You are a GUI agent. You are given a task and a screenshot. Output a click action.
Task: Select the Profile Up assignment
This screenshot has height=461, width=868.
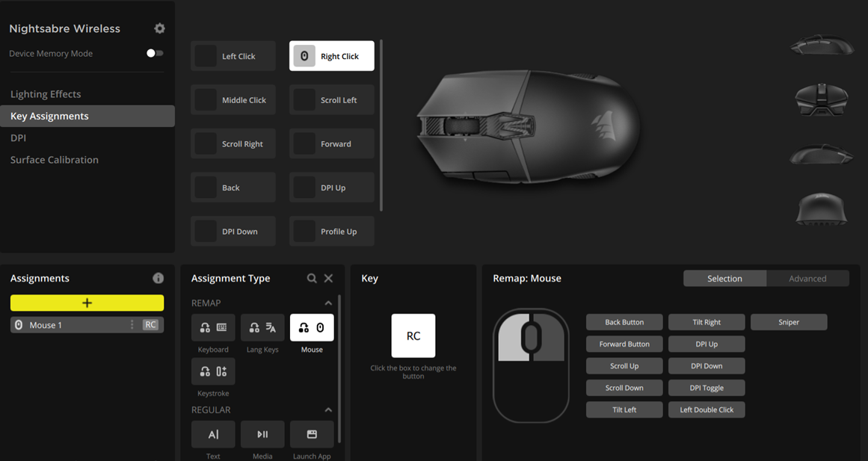332,231
